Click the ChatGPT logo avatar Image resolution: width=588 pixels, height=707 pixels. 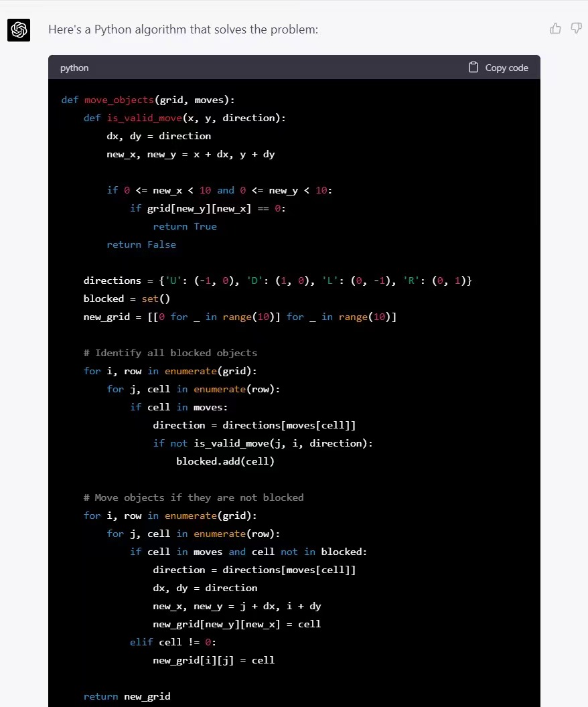pyautogui.click(x=19, y=30)
